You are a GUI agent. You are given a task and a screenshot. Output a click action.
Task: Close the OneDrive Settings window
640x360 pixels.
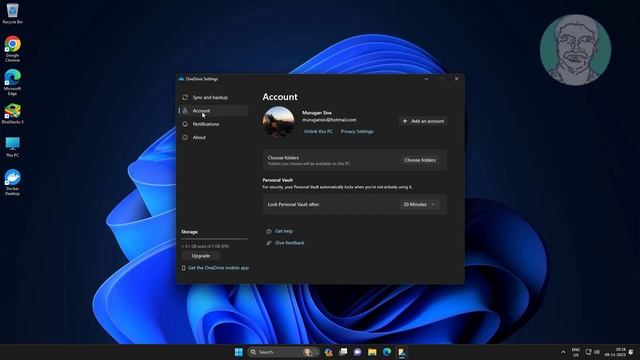pyautogui.click(x=456, y=79)
